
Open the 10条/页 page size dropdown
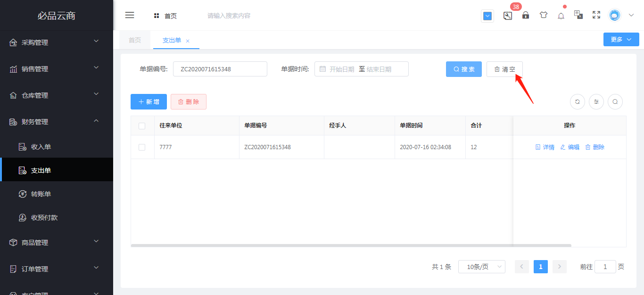tap(482, 267)
